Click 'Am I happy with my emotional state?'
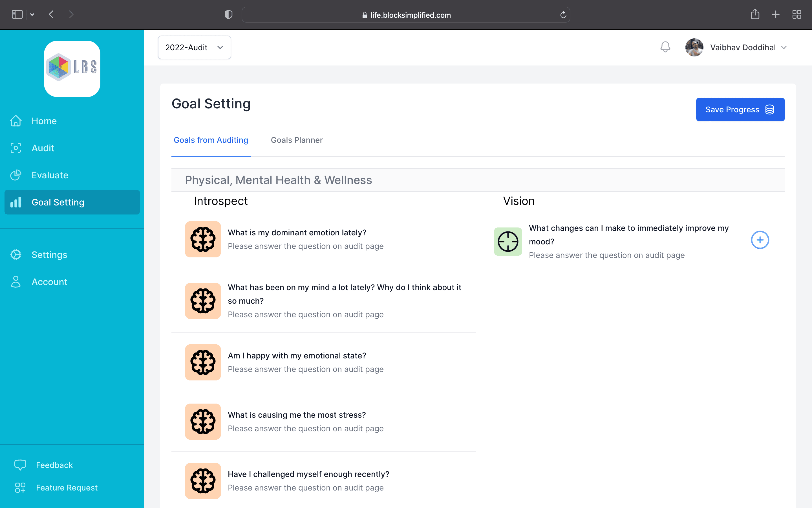 coord(297,356)
